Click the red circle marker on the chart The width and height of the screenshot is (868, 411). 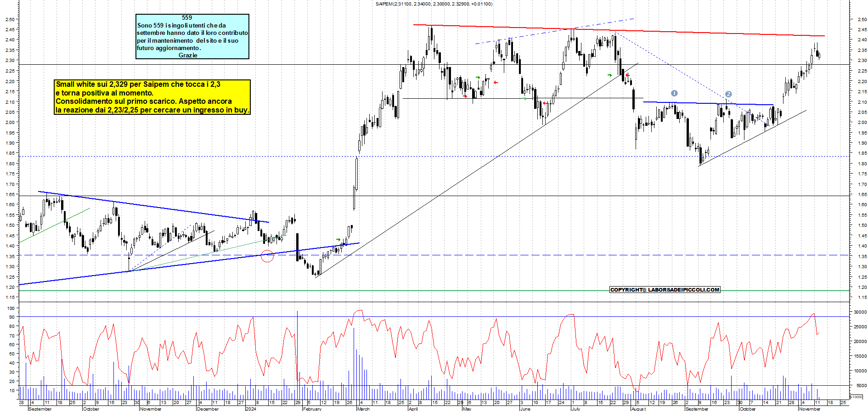[x=267, y=256]
